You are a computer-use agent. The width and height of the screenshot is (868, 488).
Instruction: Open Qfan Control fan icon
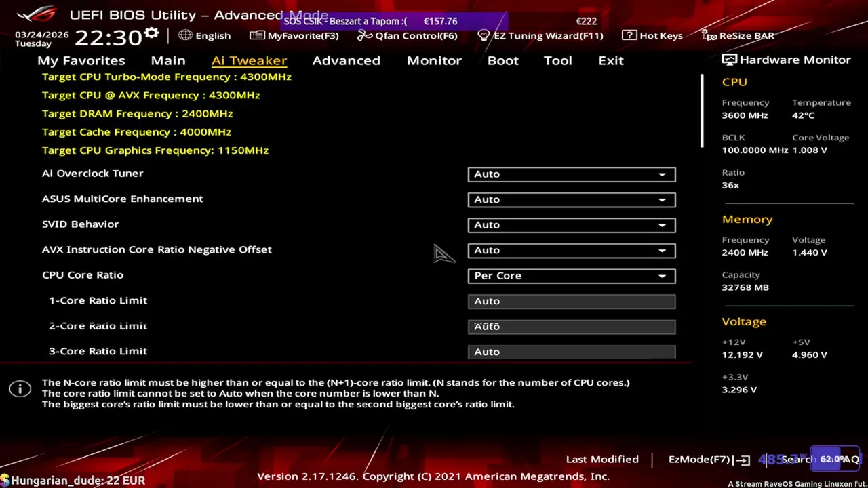point(365,35)
